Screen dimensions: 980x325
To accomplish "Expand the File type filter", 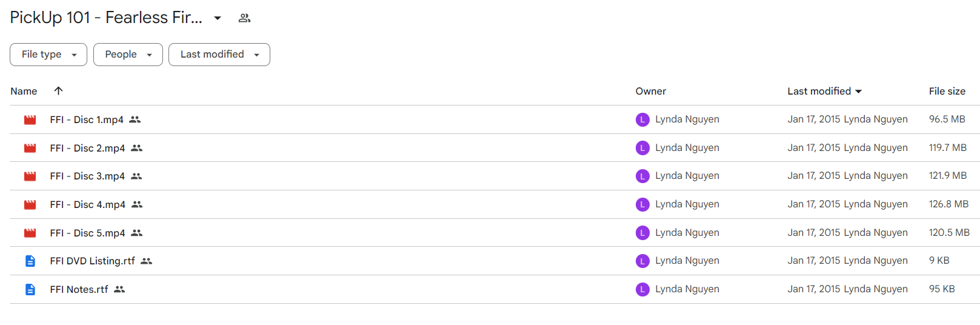I will tap(48, 55).
